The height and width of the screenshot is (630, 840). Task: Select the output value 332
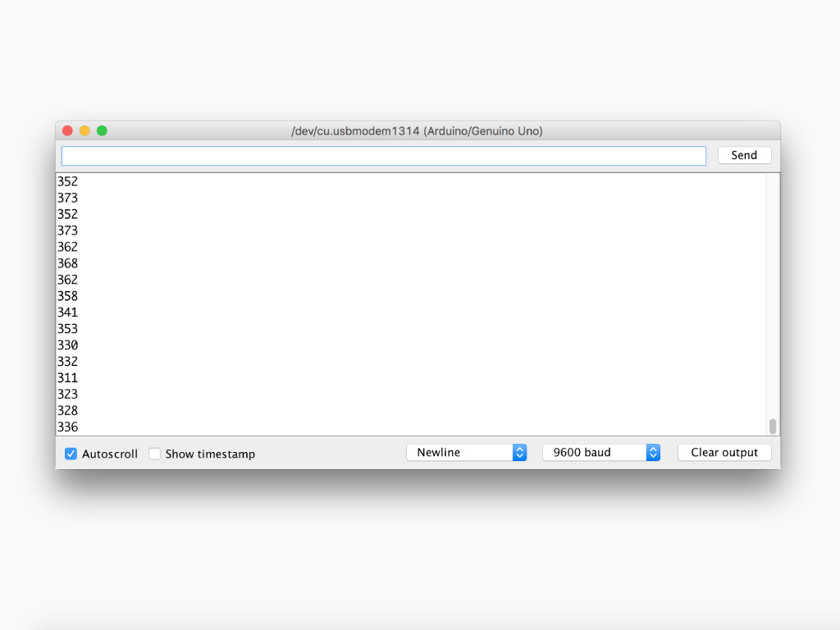(x=67, y=362)
